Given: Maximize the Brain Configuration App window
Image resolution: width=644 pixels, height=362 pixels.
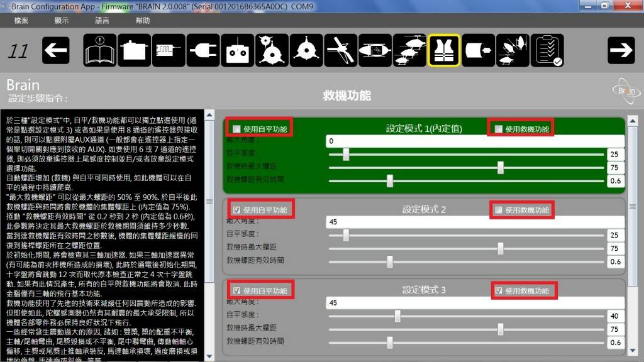Looking at the screenshot, I should point(604,6).
